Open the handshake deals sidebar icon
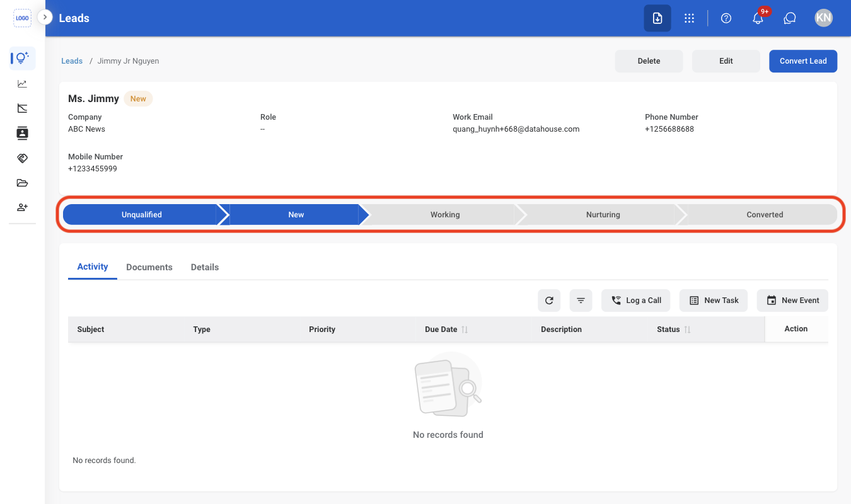This screenshot has height=504, width=851. pos(23,158)
